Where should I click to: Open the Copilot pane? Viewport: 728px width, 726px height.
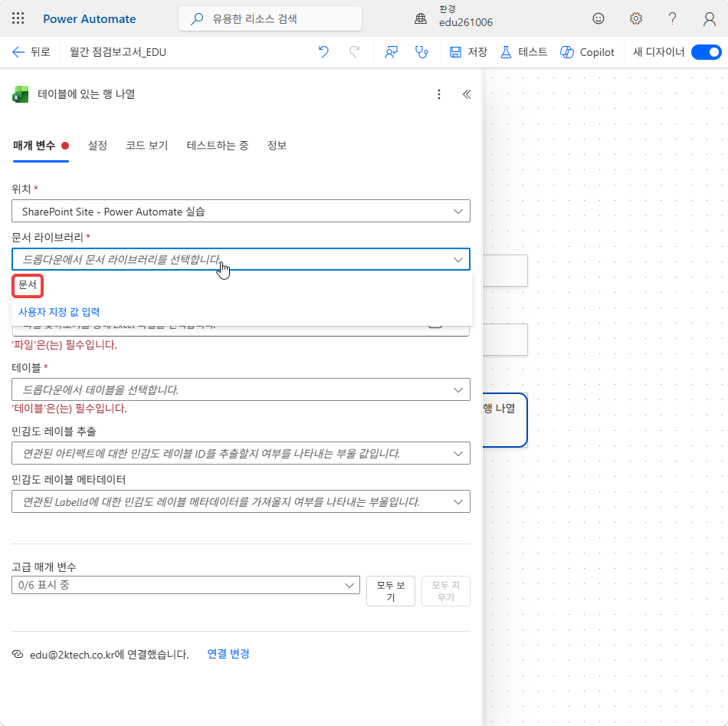pyautogui.click(x=587, y=52)
